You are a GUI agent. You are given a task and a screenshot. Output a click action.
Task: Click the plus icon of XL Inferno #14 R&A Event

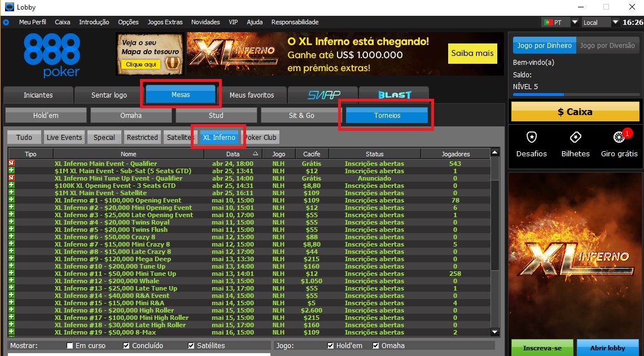pyautogui.click(x=11, y=296)
